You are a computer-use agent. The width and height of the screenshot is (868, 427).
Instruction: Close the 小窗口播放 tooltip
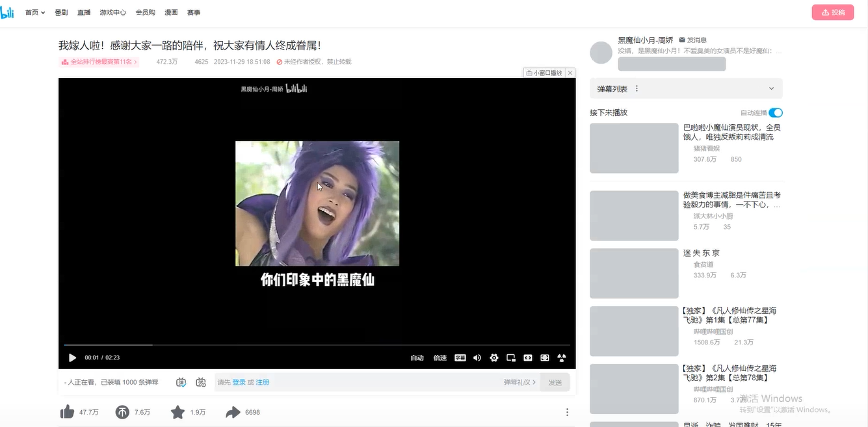570,73
